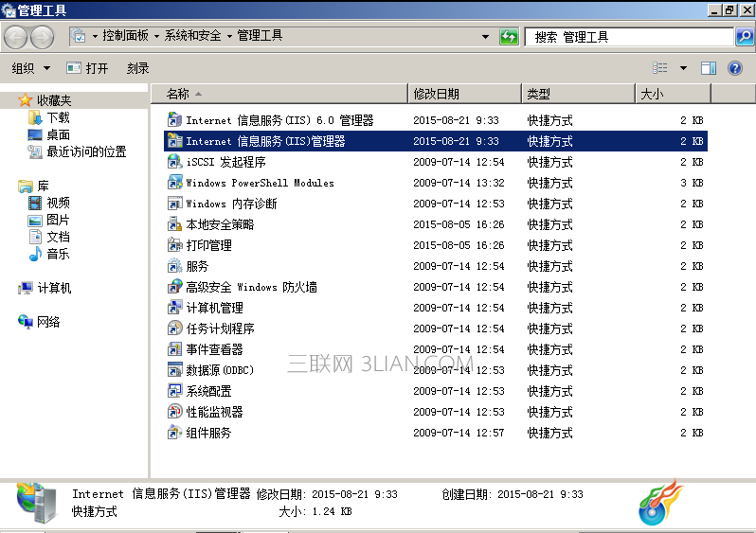
Task: Select the 服务 gear icon
Action: [x=174, y=265]
